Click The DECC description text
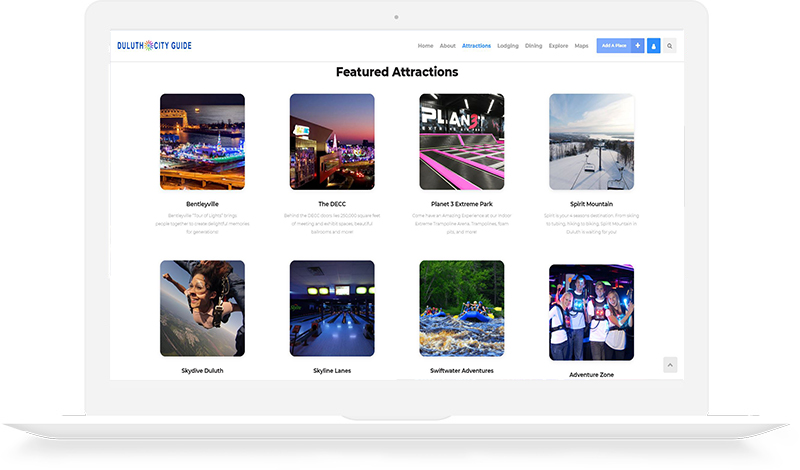The width and height of the screenshot is (800, 470). point(332,224)
